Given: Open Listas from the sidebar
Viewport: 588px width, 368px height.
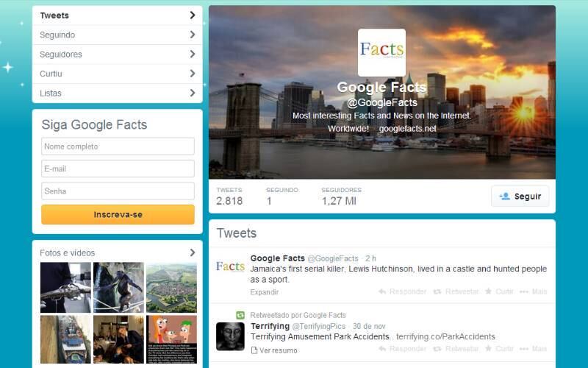Looking at the screenshot, I should click(118, 93).
